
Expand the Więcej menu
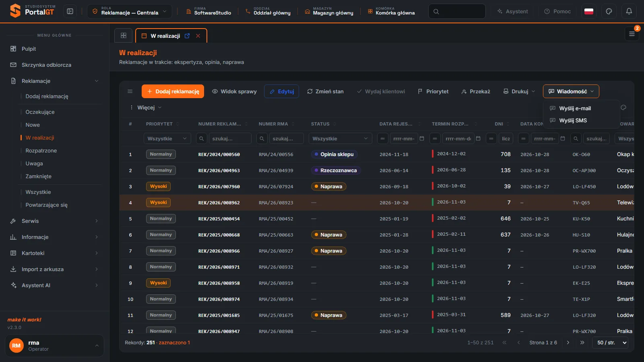tap(145, 107)
